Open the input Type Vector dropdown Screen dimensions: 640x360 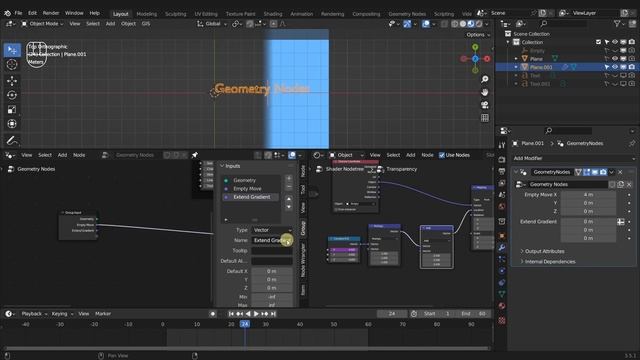click(272, 230)
